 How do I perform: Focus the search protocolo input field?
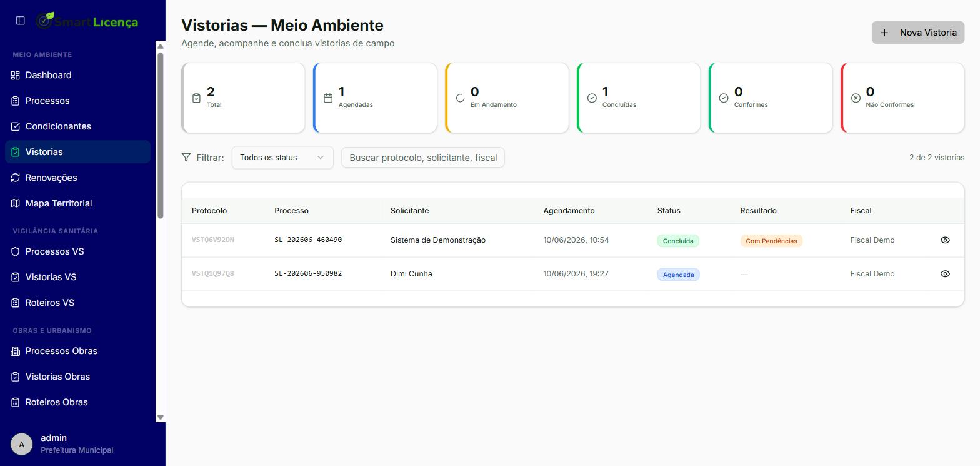coord(423,158)
